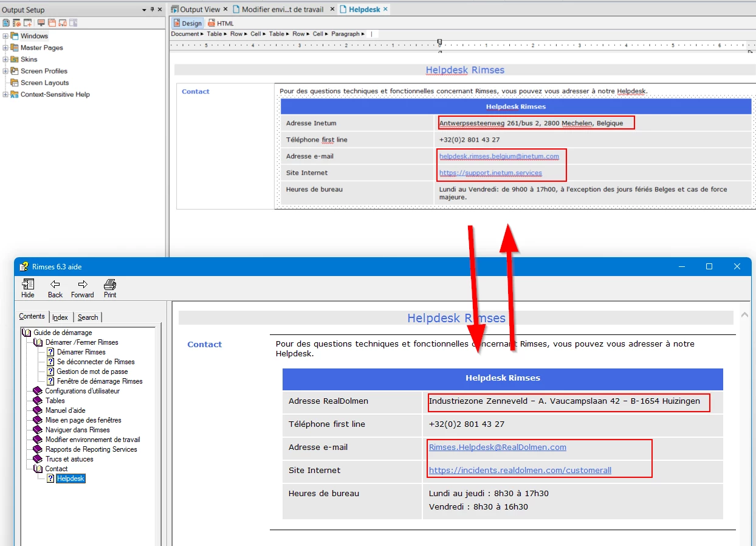Click the second icon in Output Setup toolbar

point(17,23)
